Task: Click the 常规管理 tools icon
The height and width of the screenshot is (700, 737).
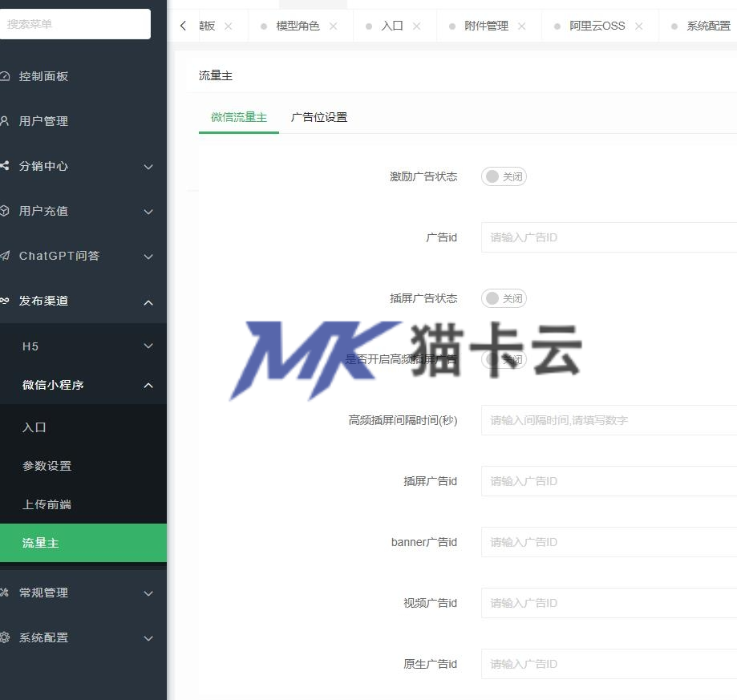Action: click(x=4, y=593)
